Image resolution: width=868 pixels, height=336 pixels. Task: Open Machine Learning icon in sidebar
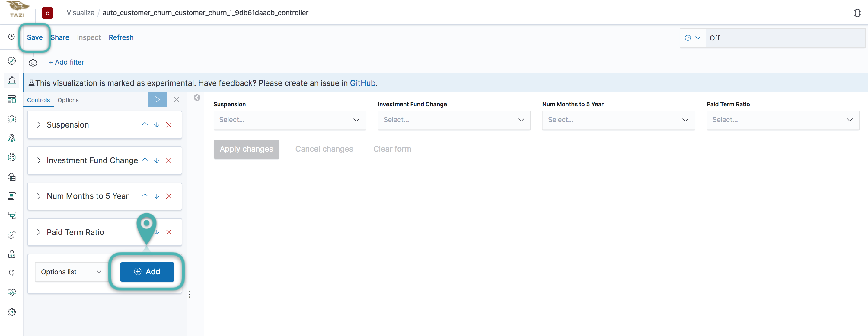click(11, 157)
